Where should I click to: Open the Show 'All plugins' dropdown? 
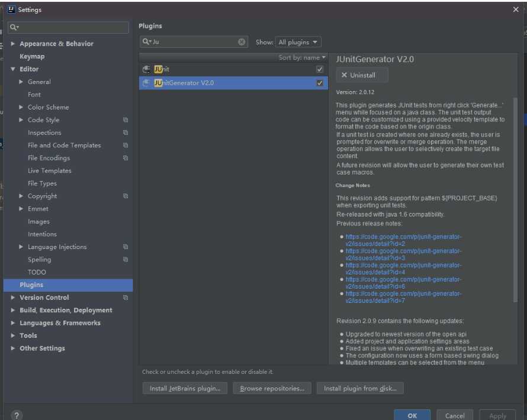[x=298, y=42]
